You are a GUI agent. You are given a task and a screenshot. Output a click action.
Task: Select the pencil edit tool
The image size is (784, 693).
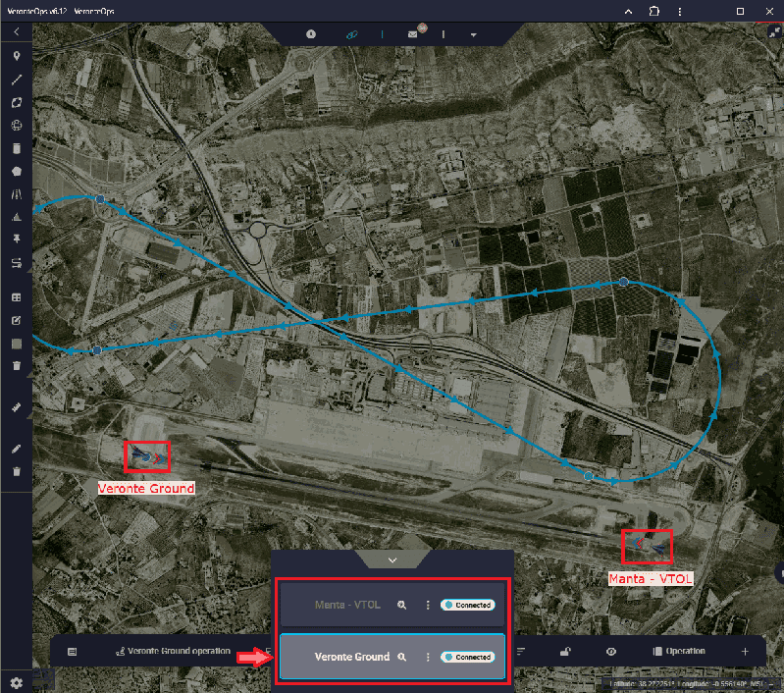click(17, 449)
